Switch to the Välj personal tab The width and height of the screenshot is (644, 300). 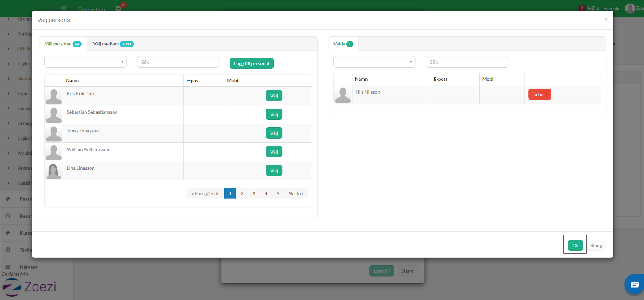point(63,44)
